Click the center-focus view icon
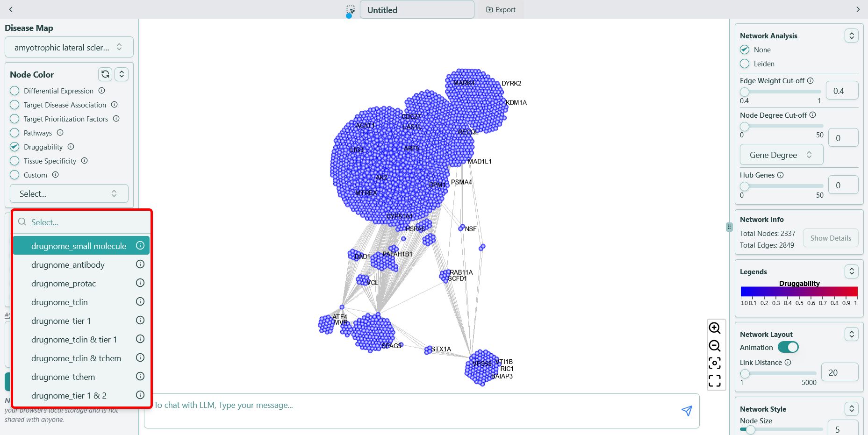This screenshot has width=868, height=435. click(x=714, y=363)
